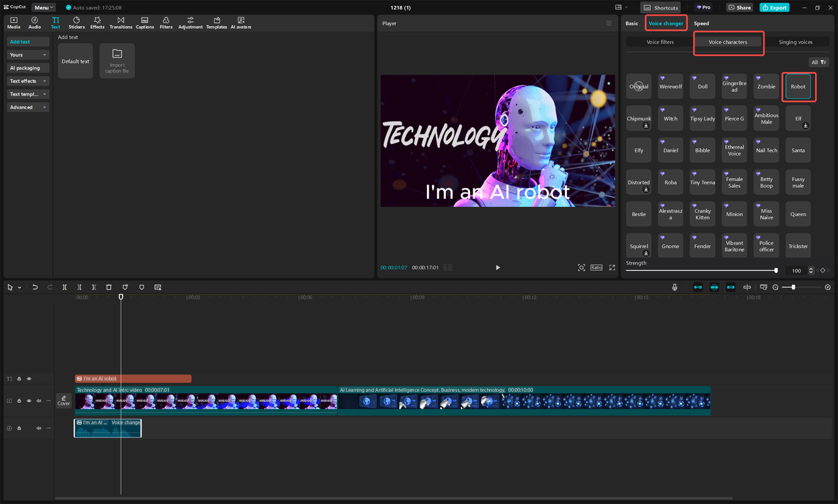The width and height of the screenshot is (838, 504).
Task: Play the video preview
Action: click(x=498, y=268)
